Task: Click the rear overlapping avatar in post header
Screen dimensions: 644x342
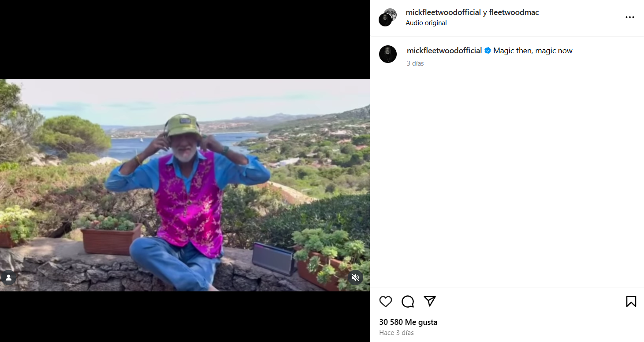Action: tap(391, 14)
